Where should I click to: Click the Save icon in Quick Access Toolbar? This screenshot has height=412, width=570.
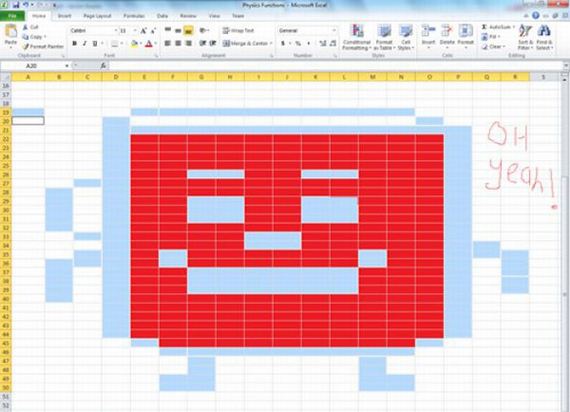point(16,5)
